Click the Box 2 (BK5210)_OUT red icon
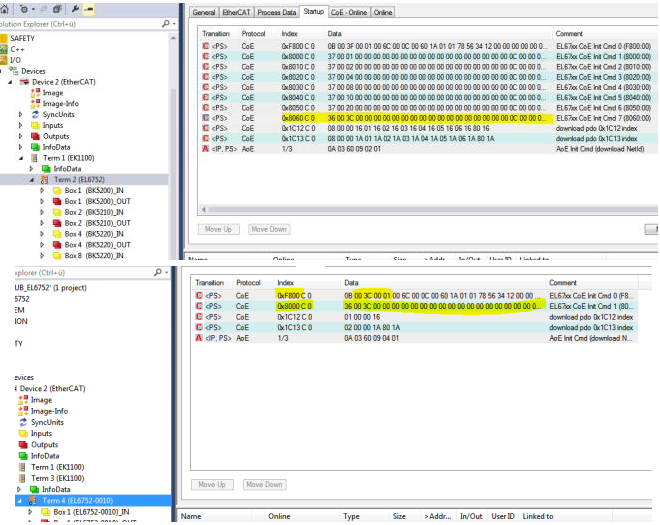The image size is (660, 525). coord(57,223)
